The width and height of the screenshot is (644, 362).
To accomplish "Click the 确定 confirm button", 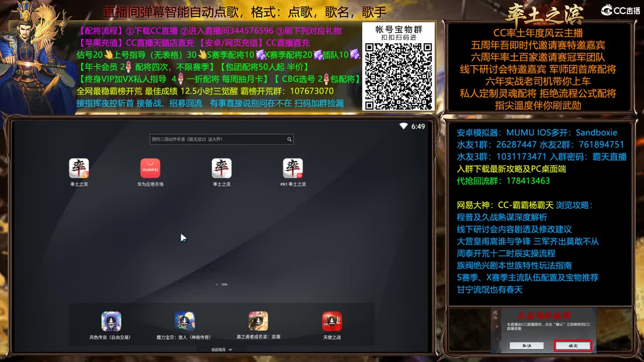I will click(573, 346).
